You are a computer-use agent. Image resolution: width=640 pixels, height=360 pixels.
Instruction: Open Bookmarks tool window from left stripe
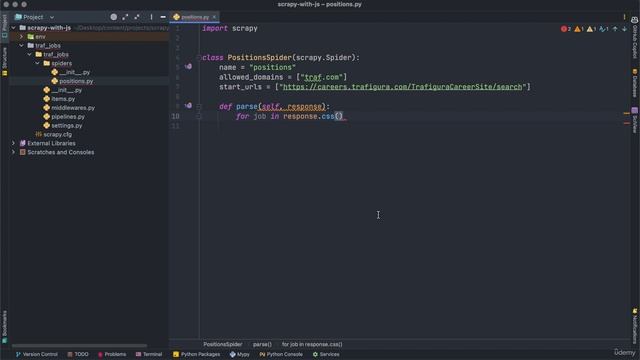tap(4, 327)
